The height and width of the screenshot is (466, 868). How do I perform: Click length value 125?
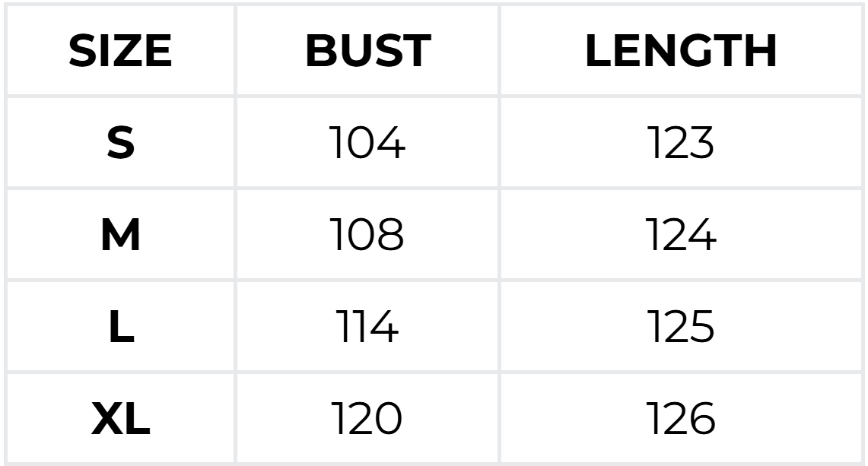point(681,328)
